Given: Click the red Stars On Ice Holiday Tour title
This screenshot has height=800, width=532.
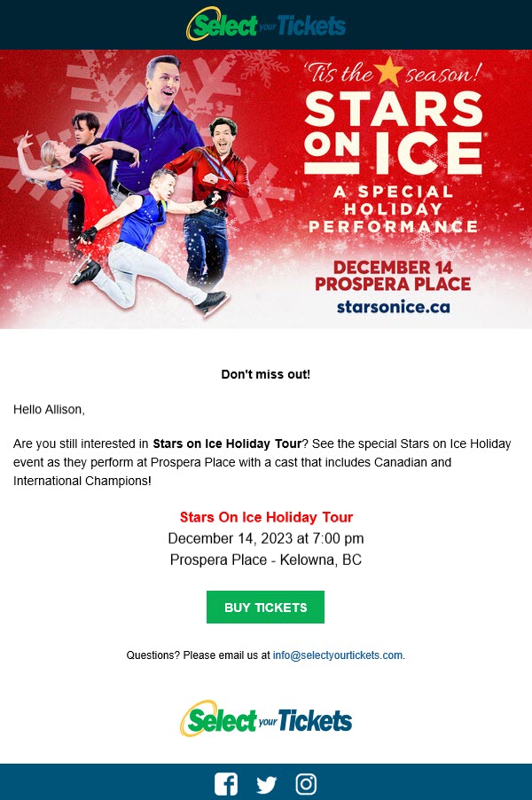Looking at the screenshot, I should [266, 517].
